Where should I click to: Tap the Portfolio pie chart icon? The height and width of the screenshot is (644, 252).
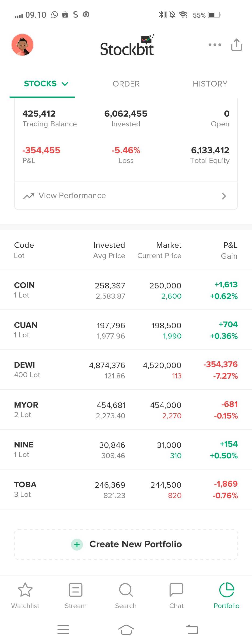pos(227,590)
